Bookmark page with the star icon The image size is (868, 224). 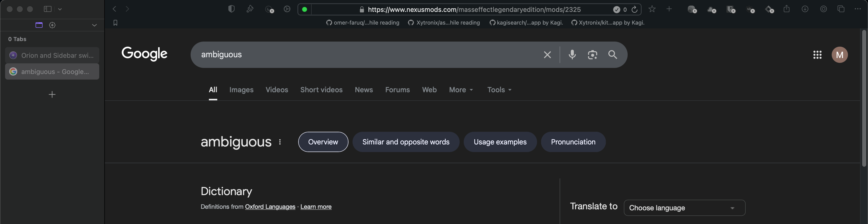click(652, 9)
